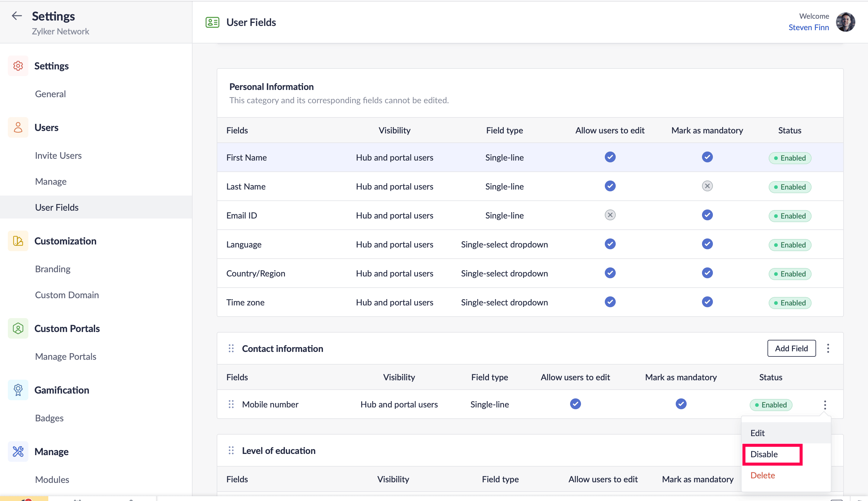Screen dimensions: 868x501
Task: Grab the Mobile number row drag handle
Action: click(231, 404)
